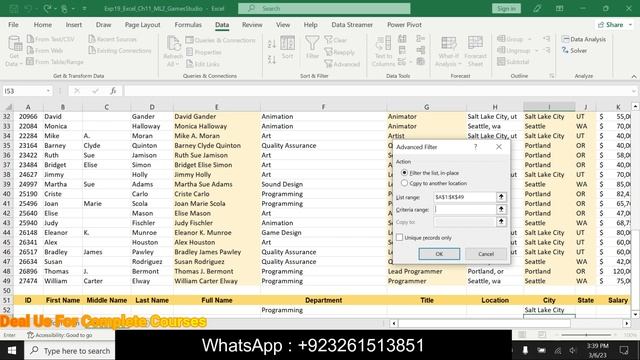Open Data Analysis tools
Screen dimensions: 640x360
click(584, 39)
